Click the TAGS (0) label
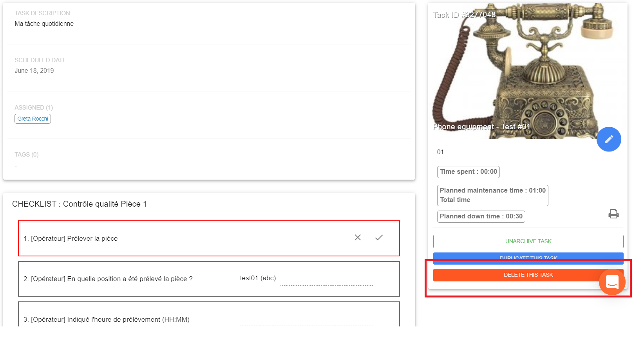This screenshot has height=337, width=644. [27, 155]
